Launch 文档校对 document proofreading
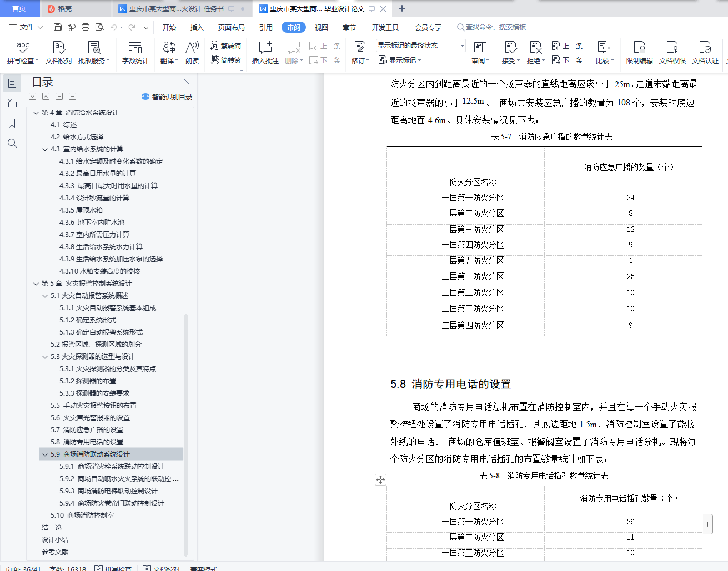Viewport: 728px width, 571px height. point(59,53)
